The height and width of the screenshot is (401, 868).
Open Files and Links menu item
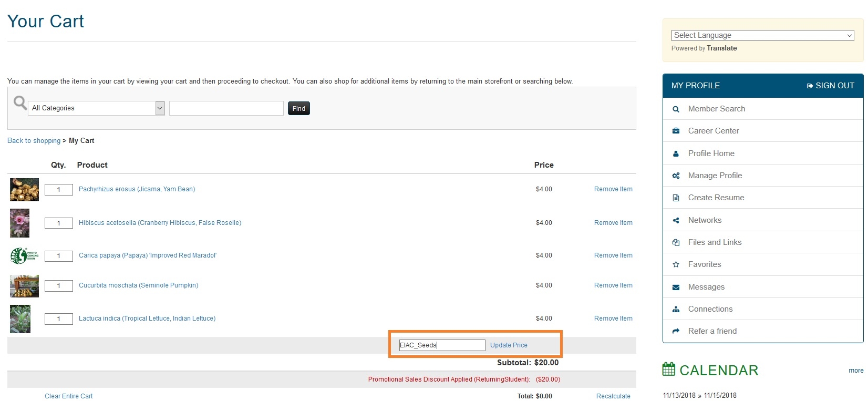point(715,242)
